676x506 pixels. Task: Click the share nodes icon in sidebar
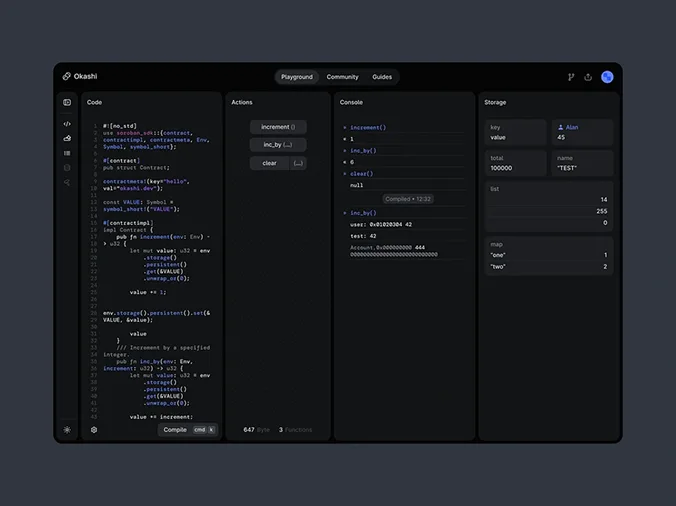coord(67,182)
